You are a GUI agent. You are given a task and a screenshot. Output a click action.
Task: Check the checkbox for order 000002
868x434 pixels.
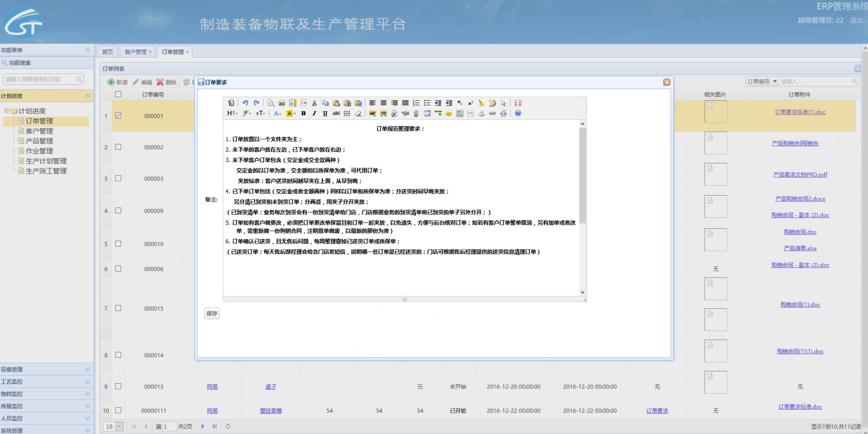click(x=118, y=147)
